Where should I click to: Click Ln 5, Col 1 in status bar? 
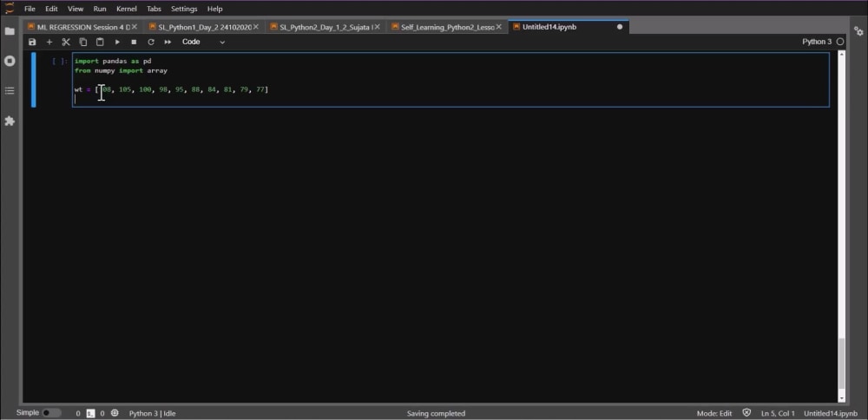(x=778, y=413)
